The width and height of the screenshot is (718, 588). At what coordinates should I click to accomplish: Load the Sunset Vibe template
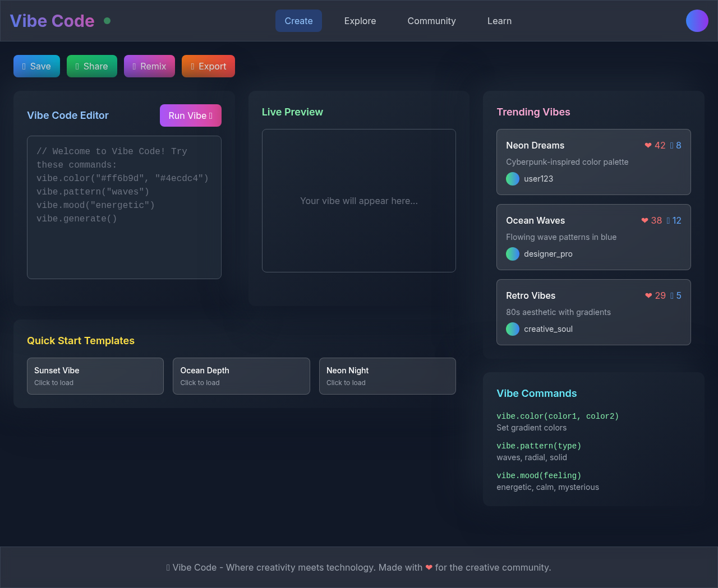click(x=95, y=376)
